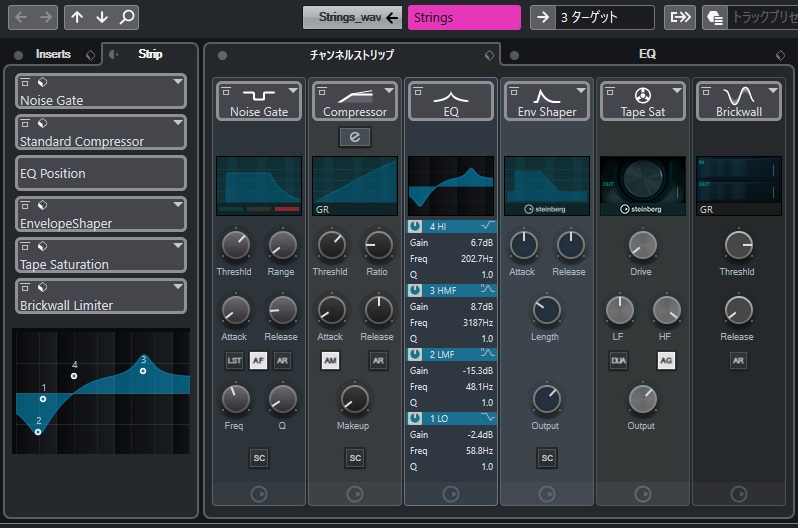Click Compressor SC side-chain button
The height and width of the screenshot is (528, 798).
click(355, 458)
